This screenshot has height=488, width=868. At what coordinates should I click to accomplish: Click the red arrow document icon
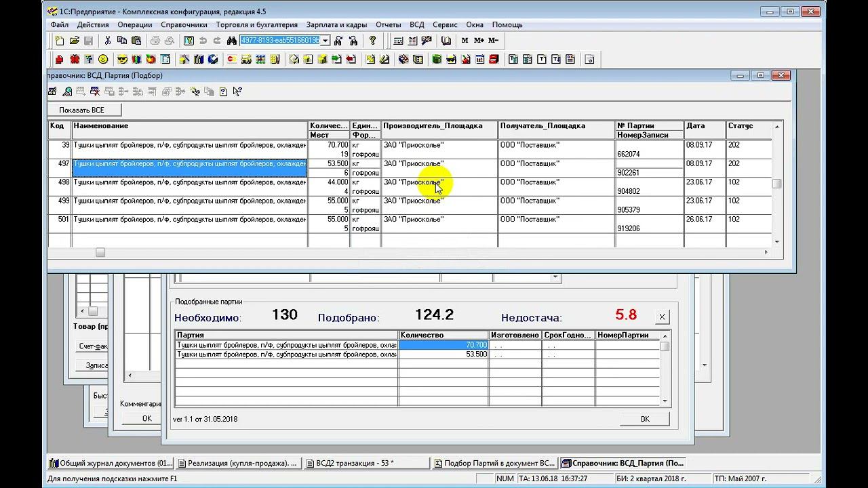351,60
